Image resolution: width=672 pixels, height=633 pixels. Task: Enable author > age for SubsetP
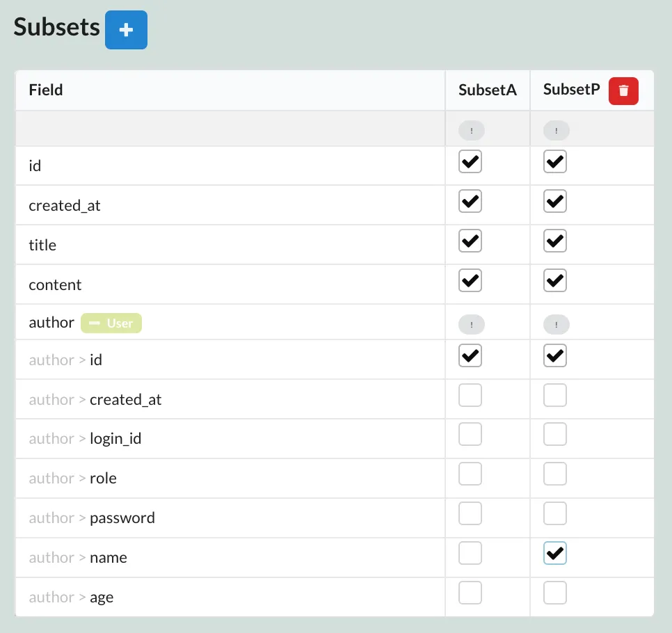(x=554, y=593)
